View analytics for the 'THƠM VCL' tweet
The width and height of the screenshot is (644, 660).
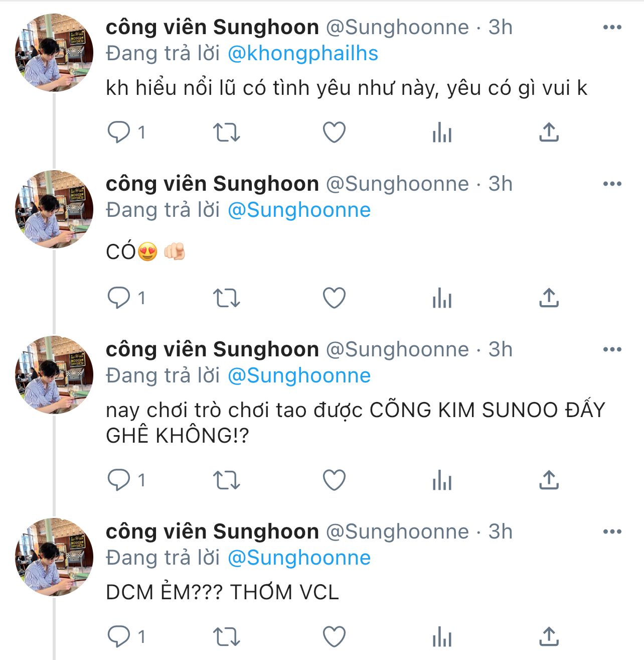(442, 637)
